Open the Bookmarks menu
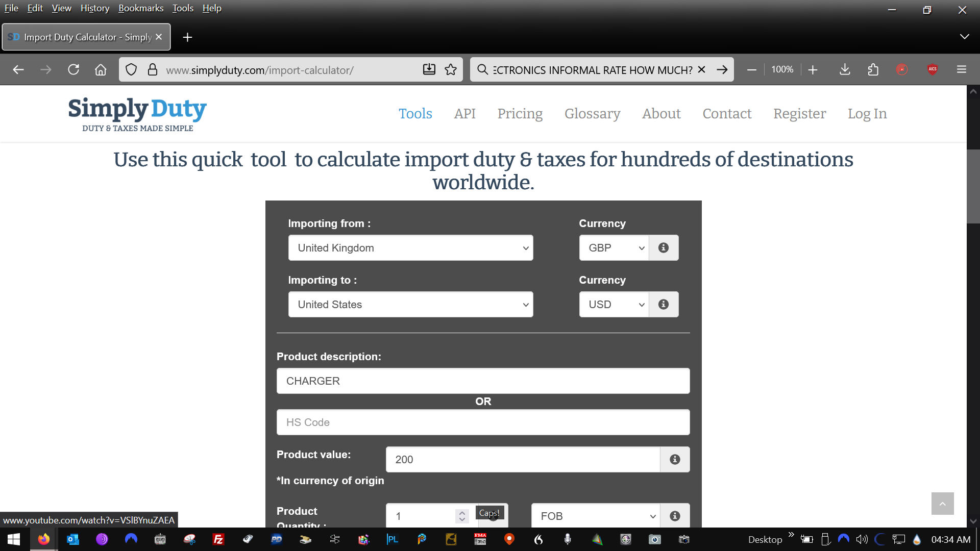This screenshot has width=980, height=551. pyautogui.click(x=141, y=8)
